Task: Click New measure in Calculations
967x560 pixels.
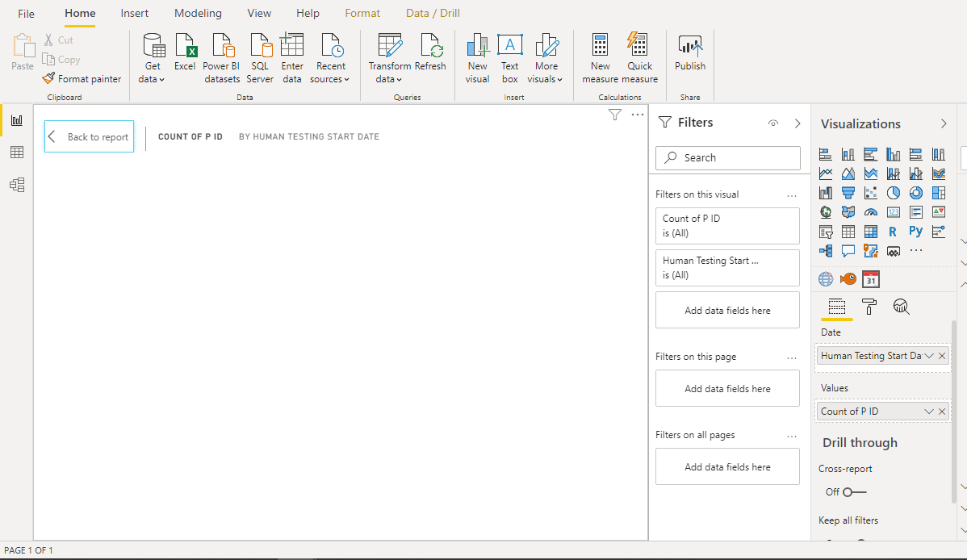Action: [600, 59]
